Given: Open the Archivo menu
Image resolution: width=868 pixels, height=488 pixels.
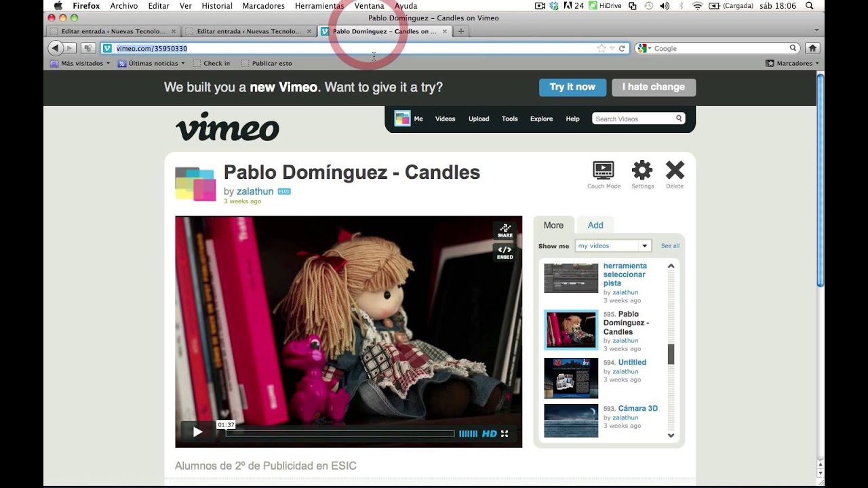Looking at the screenshot, I should pos(124,5).
